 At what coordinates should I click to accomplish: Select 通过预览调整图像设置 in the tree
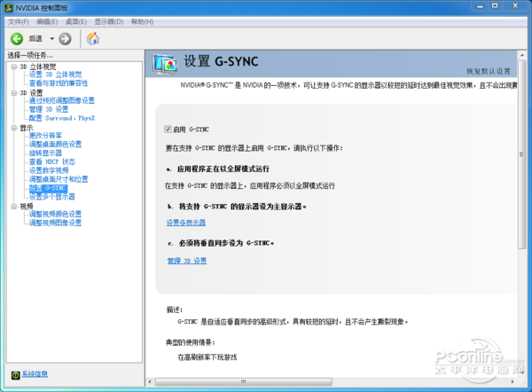62,101
